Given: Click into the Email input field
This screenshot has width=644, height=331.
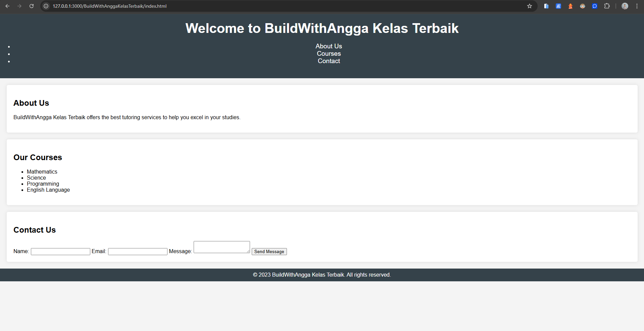Looking at the screenshot, I should pos(138,251).
